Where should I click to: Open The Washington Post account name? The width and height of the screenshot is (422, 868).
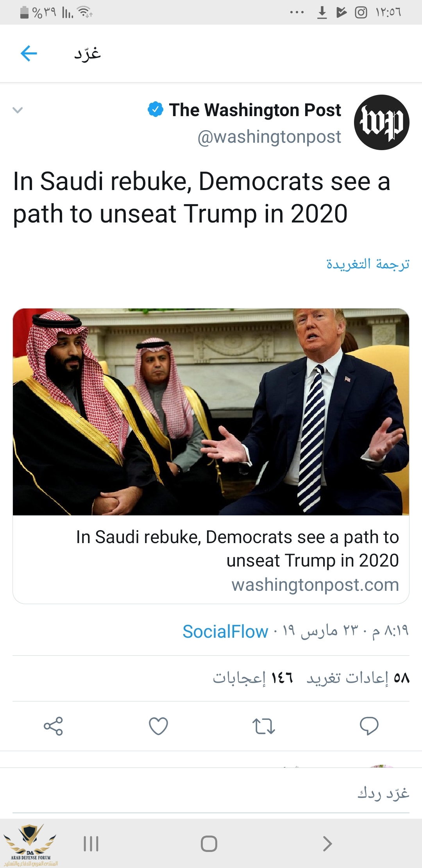(255, 110)
